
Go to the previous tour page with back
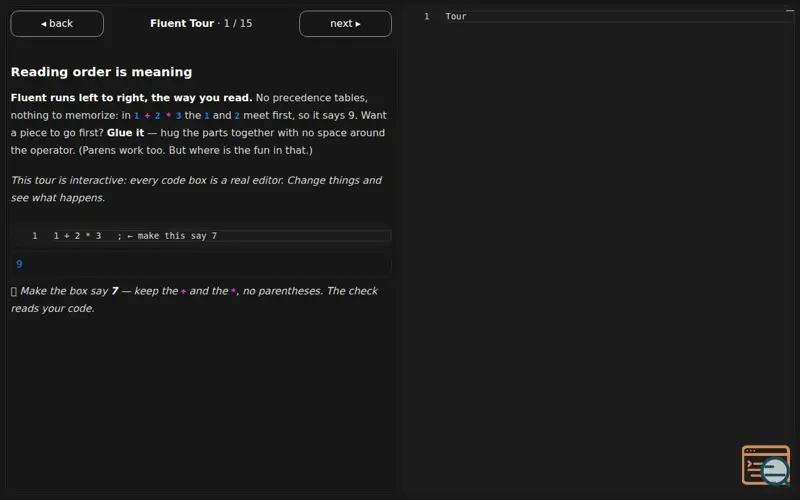[57, 23]
